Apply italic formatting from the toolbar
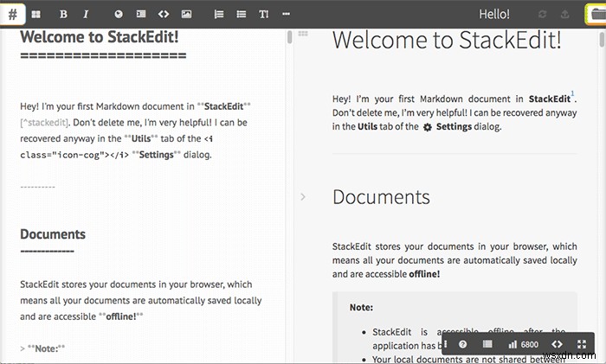Screen dimensions: 606x364 click(x=86, y=15)
